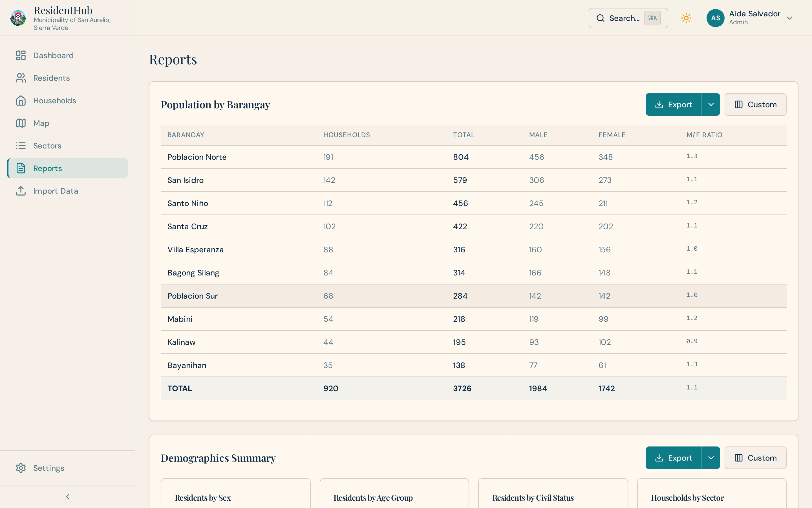Click the ResidentHub municipality logo
This screenshot has height=508, width=812.
(18, 18)
